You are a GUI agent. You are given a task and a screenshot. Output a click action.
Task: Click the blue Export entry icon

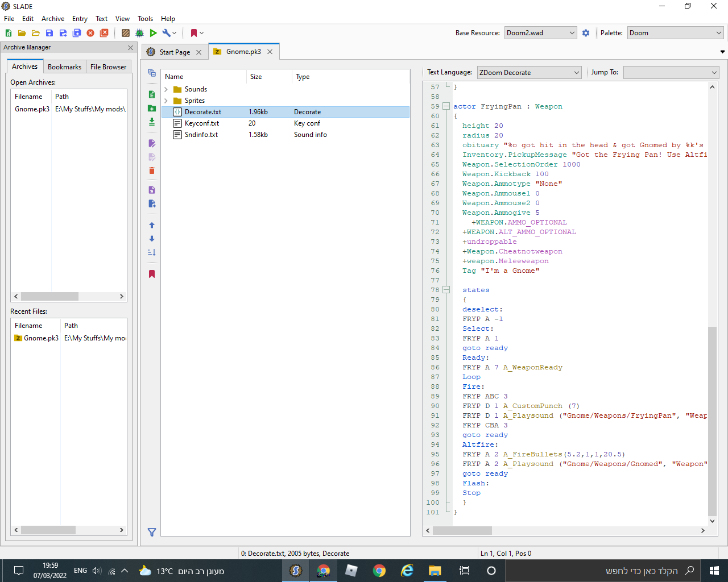152,203
